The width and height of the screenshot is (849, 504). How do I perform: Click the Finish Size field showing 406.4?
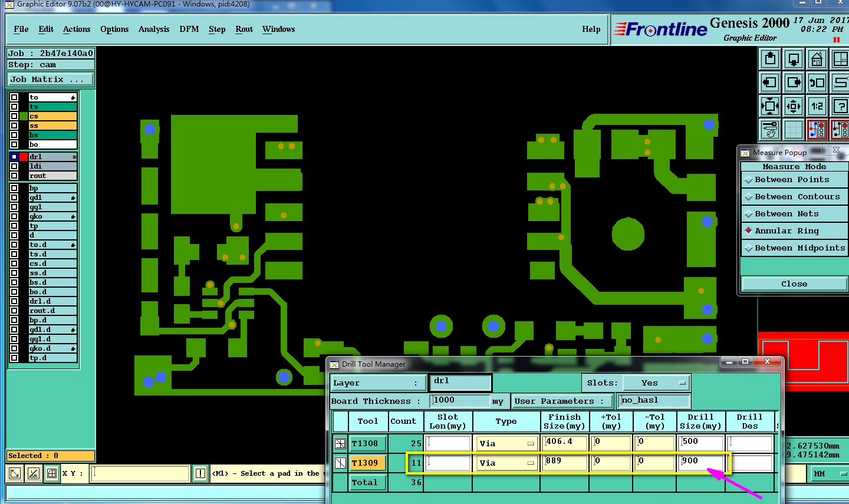[565, 443]
